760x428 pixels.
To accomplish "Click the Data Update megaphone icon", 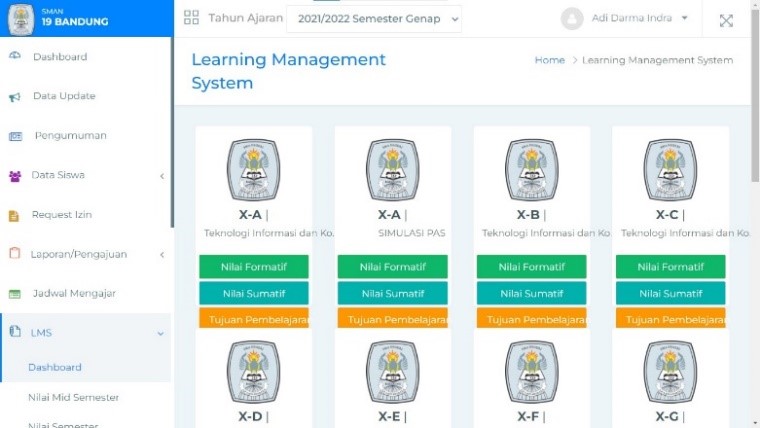I will 15,97.
